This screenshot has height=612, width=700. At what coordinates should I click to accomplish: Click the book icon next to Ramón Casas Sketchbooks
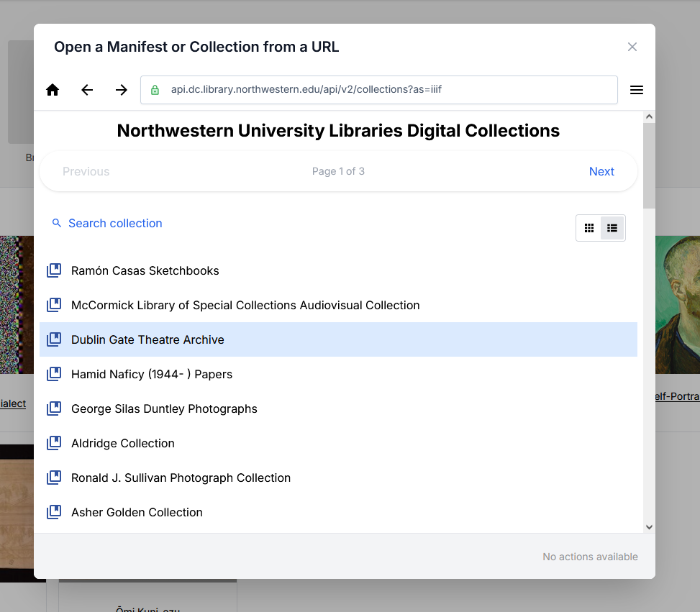[x=54, y=270]
